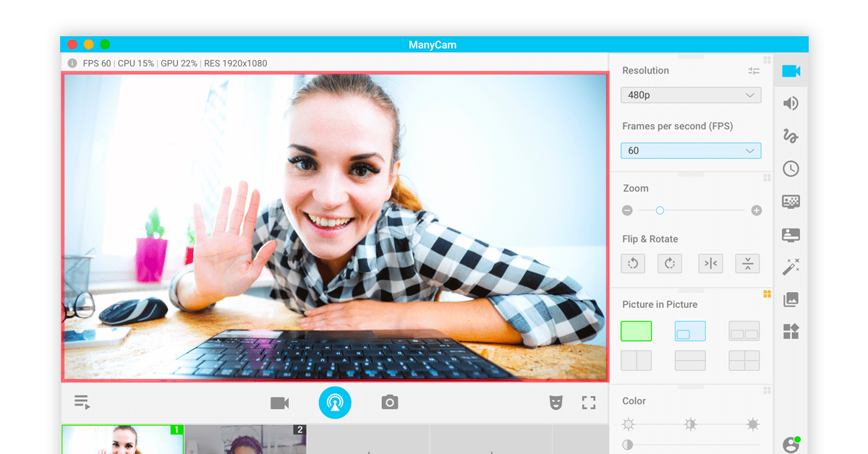
Task: Click the FPS 60 status text
Action: [x=97, y=64]
